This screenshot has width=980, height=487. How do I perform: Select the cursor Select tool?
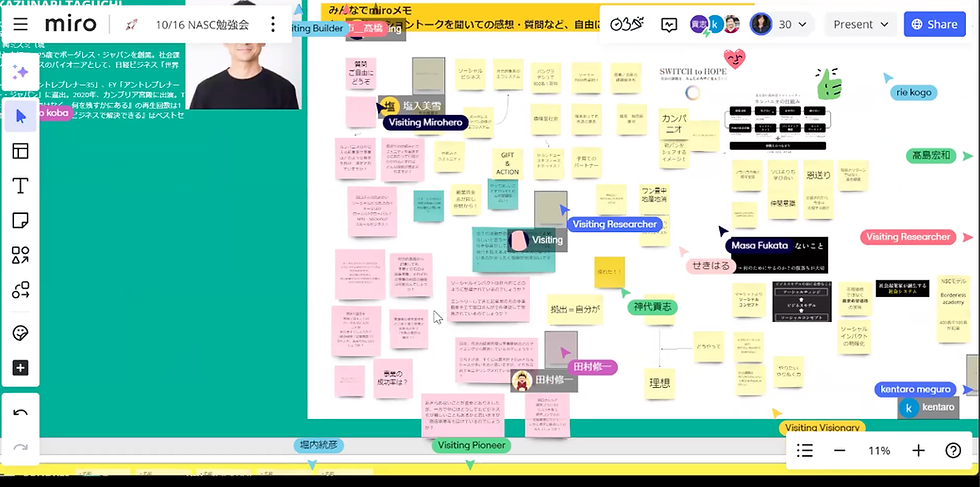[21, 116]
